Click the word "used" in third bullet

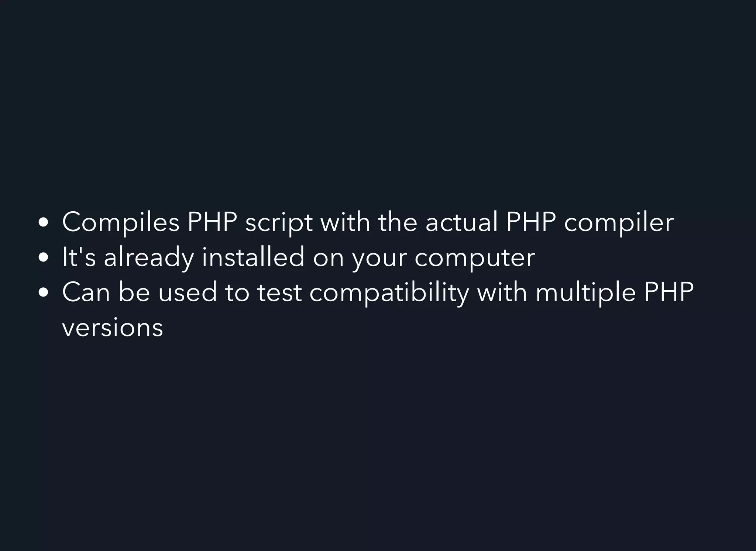188,292
